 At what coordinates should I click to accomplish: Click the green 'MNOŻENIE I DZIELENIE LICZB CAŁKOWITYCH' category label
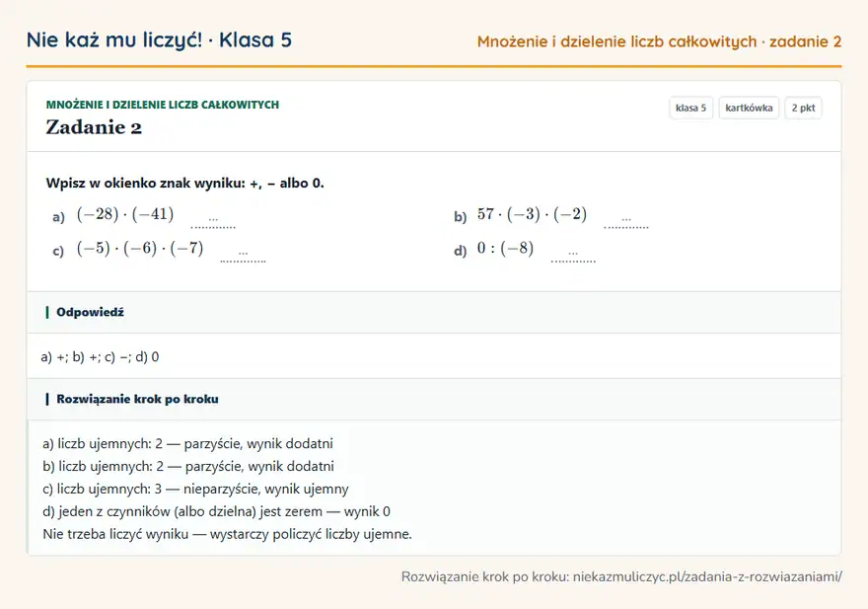pos(163,105)
